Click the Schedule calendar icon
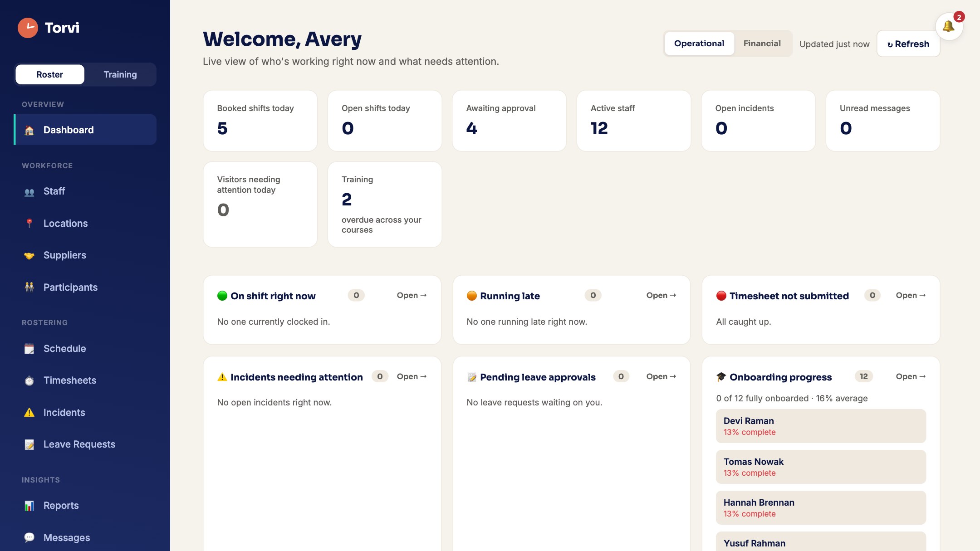The height and width of the screenshot is (551, 980). pos(29,349)
